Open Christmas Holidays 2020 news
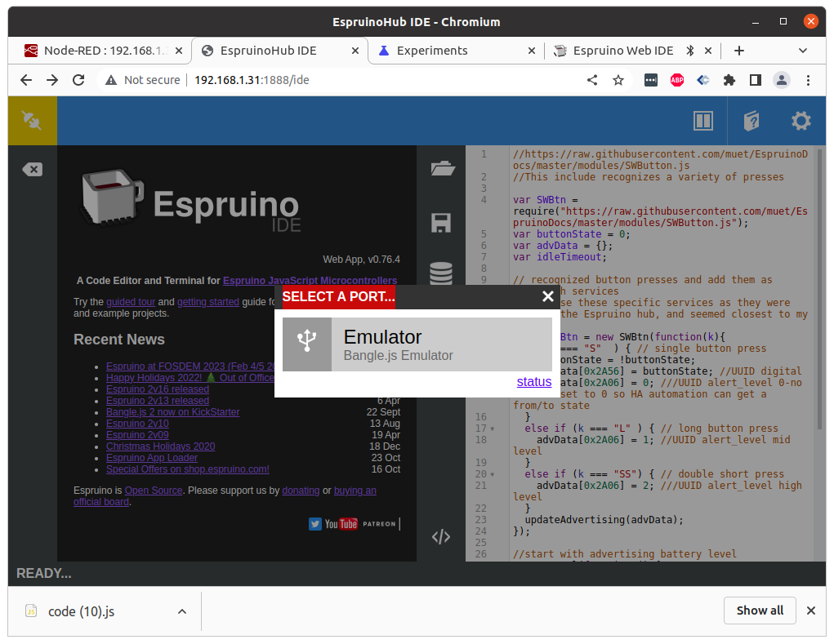The width and height of the screenshot is (834, 644). [x=161, y=446]
